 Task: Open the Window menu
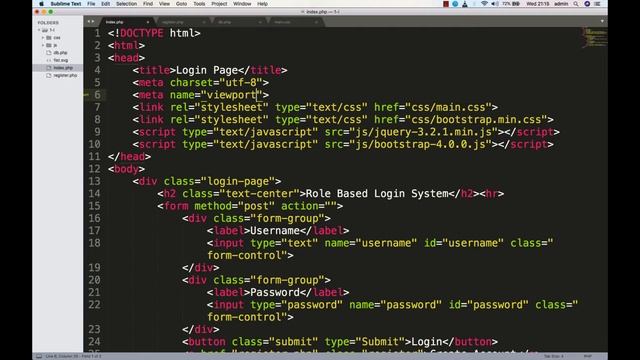tap(242, 4)
